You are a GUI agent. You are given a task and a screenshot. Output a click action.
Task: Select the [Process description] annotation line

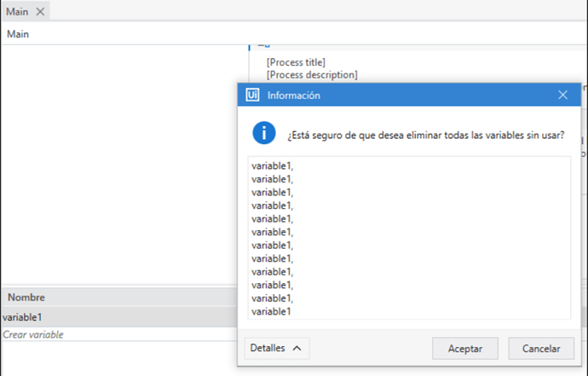click(312, 75)
